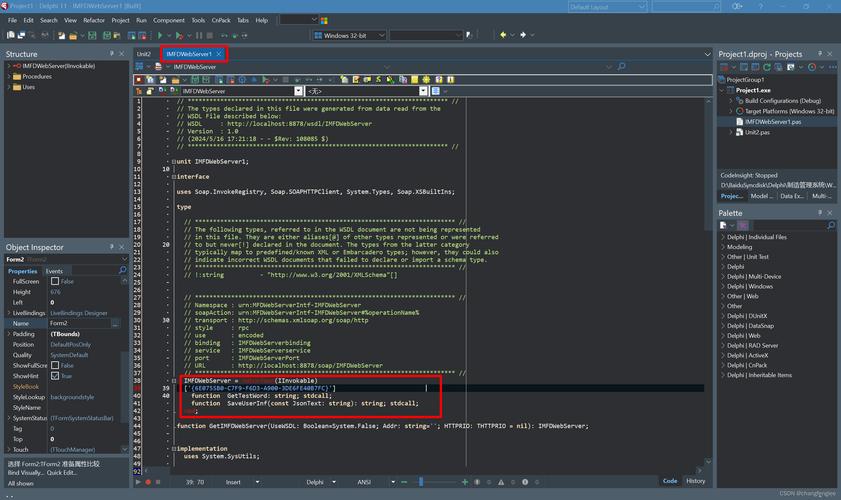Click Run Without Debugging icon in main toolbar
841x500 pixels.
pyautogui.click(x=179, y=35)
